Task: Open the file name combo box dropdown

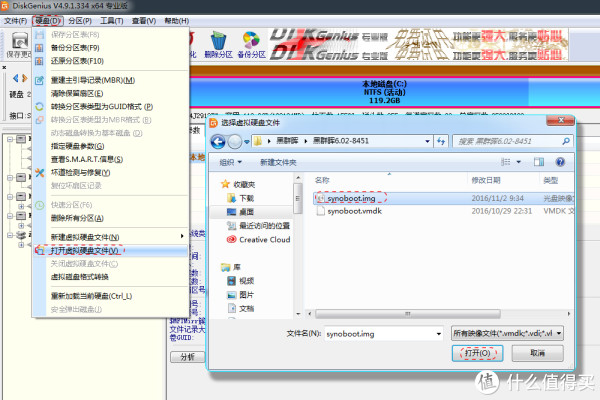Action: (x=439, y=334)
